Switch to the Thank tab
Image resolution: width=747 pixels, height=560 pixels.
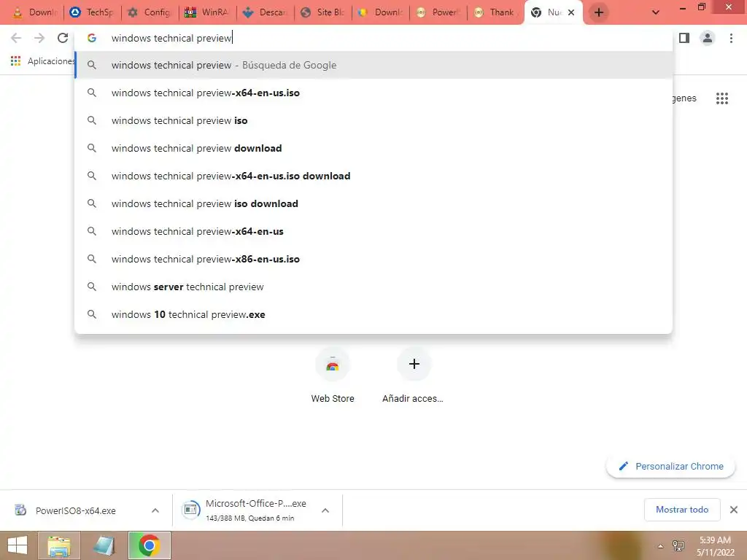(495, 12)
